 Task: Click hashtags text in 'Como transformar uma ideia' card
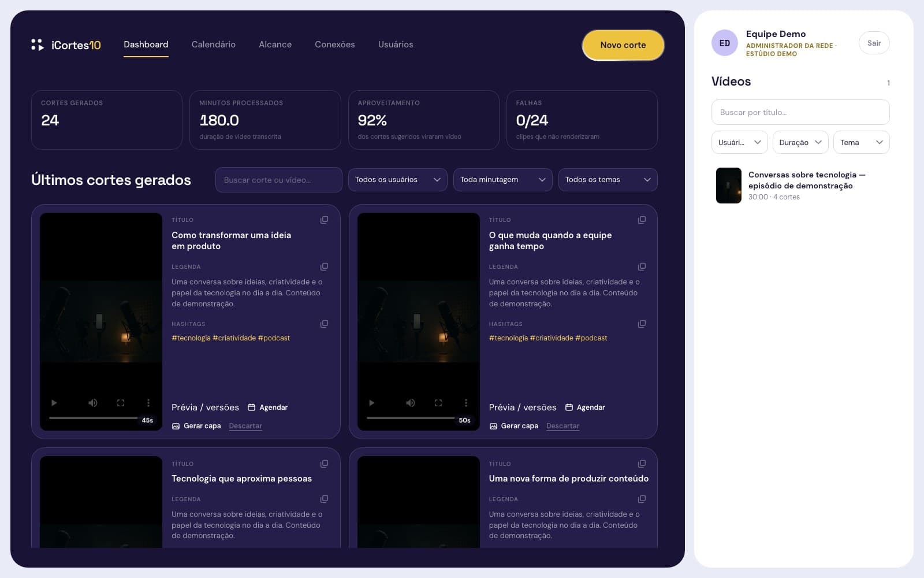[231, 338]
